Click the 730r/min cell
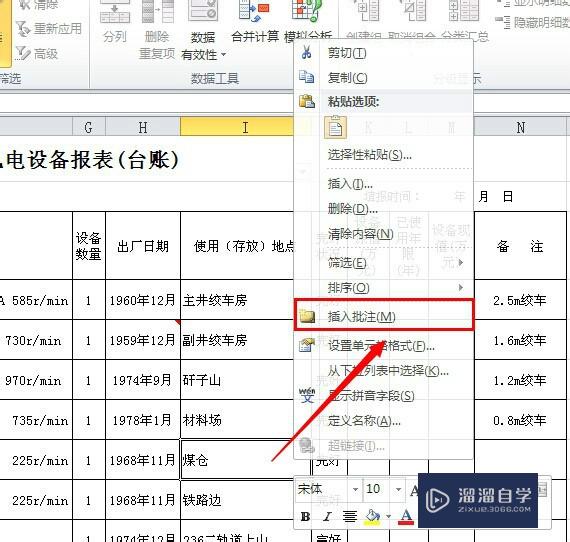 36,340
